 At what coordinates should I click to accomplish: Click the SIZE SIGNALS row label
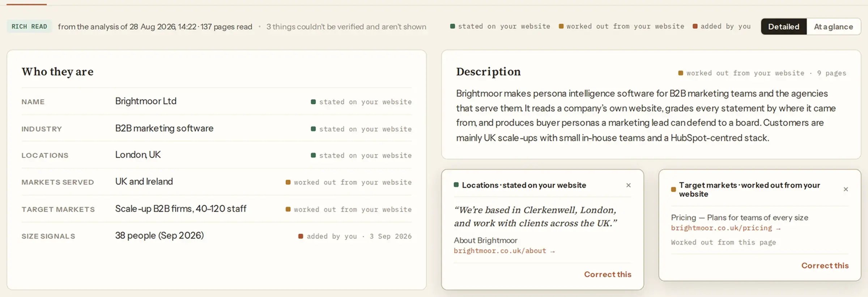click(x=48, y=236)
